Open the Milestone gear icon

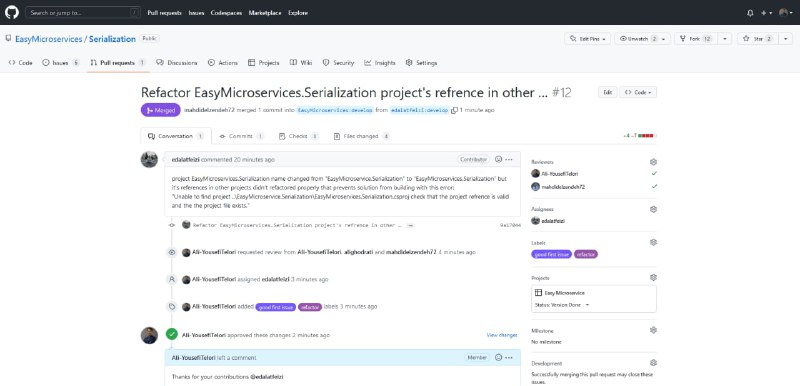653,330
